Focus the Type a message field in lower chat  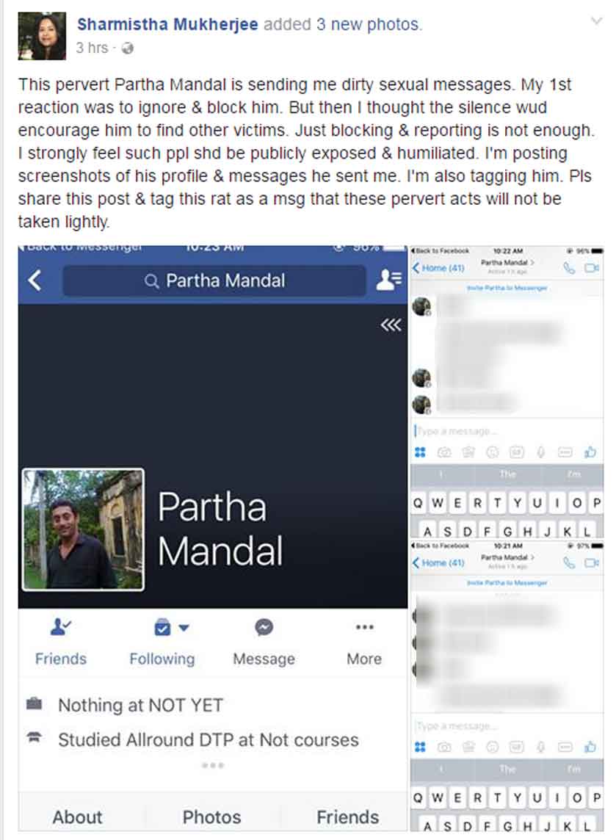(x=506, y=726)
